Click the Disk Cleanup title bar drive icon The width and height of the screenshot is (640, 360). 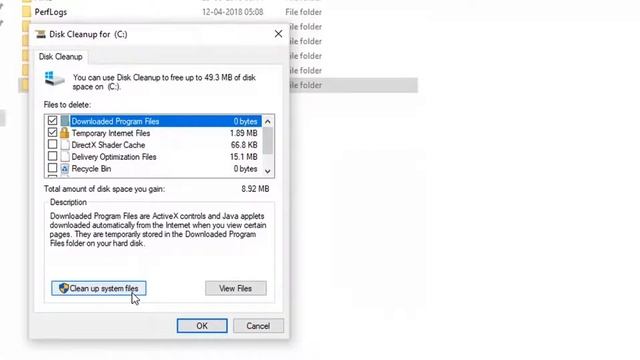click(40, 34)
